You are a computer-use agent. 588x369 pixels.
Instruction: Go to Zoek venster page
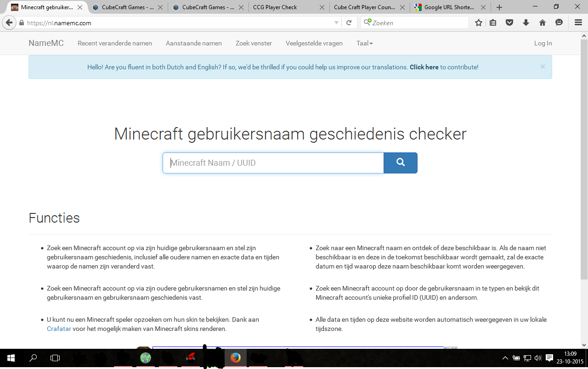coord(254,43)
